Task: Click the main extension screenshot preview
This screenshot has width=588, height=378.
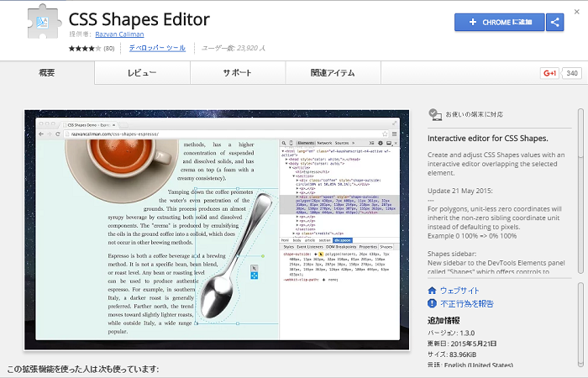Action: tap(217, 230)
